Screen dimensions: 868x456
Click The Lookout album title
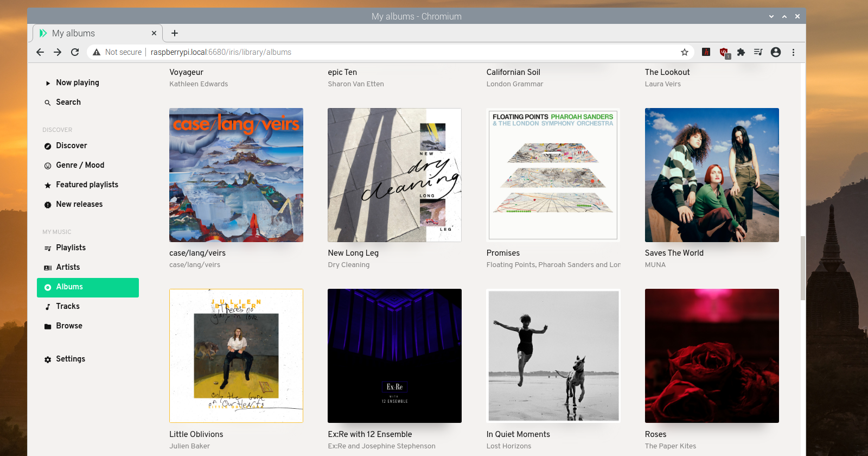tap(667, 72)
